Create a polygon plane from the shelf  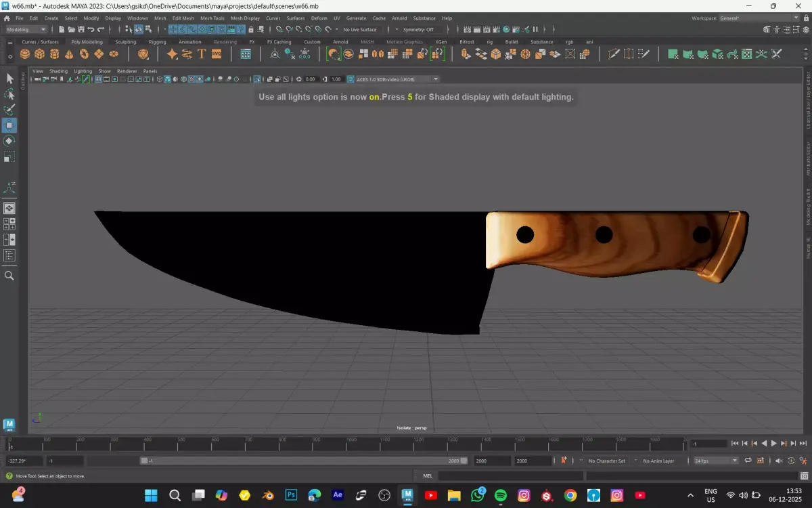tap(99, 54)
